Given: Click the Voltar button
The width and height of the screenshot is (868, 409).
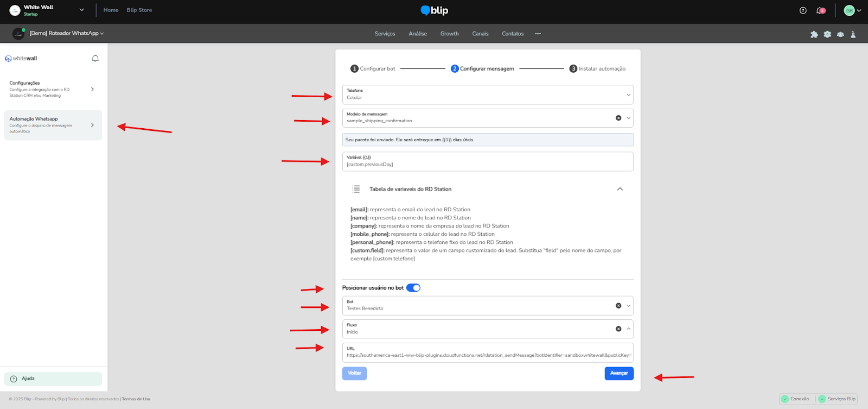Looking at the screenshot, I should click(x=354, y=373).
